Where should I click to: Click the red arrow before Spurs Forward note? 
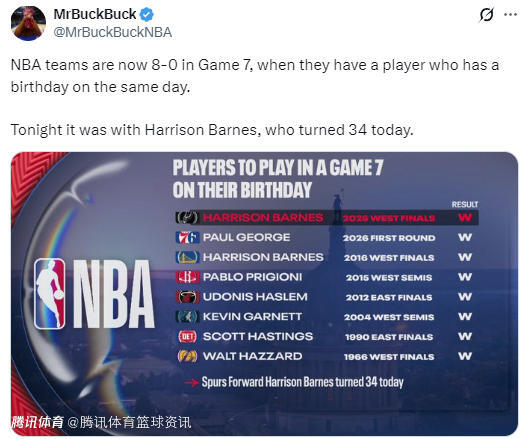pyautogui.click(x=192, y=383)
